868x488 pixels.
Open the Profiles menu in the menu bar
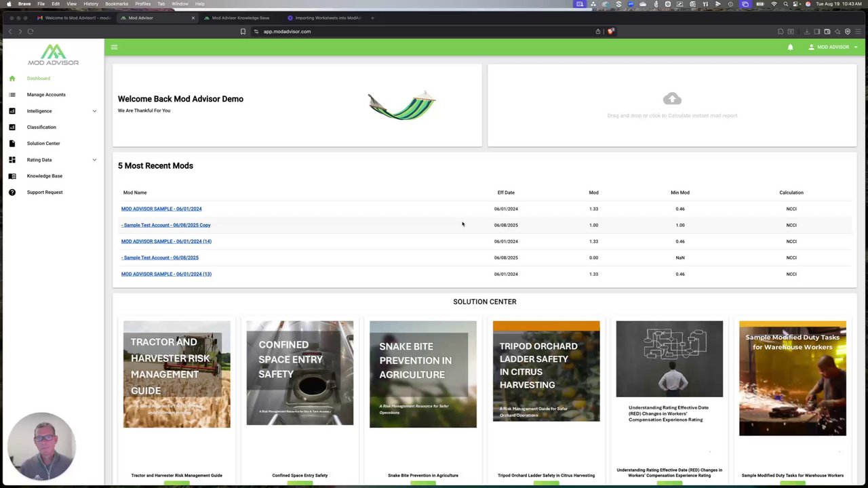tap(142, 4)
